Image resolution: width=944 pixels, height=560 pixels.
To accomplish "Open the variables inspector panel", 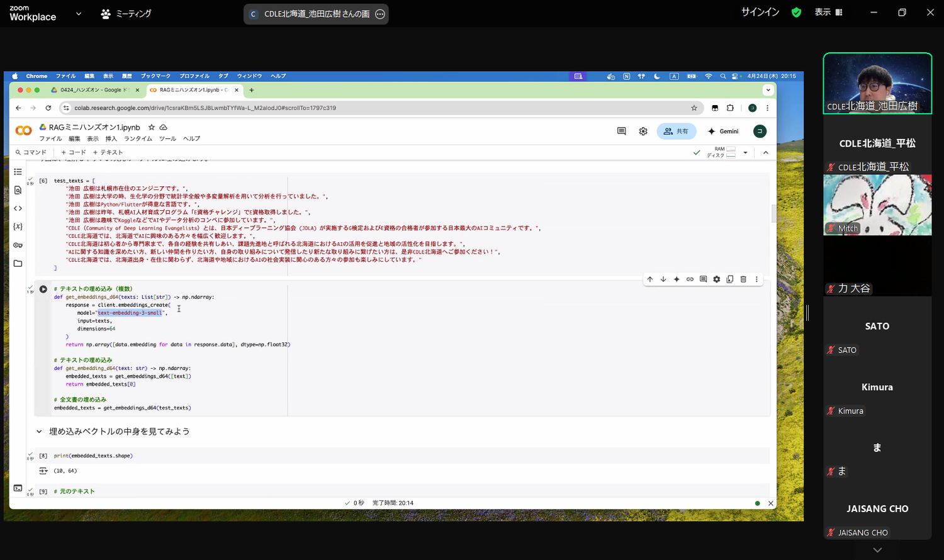I will point(18,227).
